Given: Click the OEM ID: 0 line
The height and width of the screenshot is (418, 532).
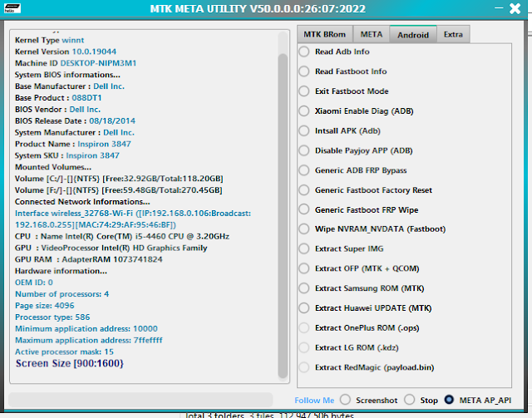Looking at the screenshot, I should tap(34, 283).
